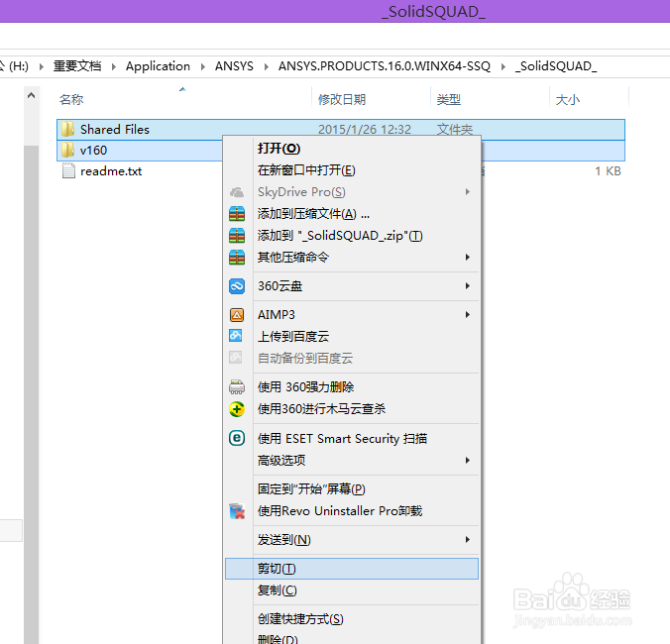Screen dimensions: 670x644
Task: Click the Revo Uninstaller Pro icon
Action: click(237, 511)
